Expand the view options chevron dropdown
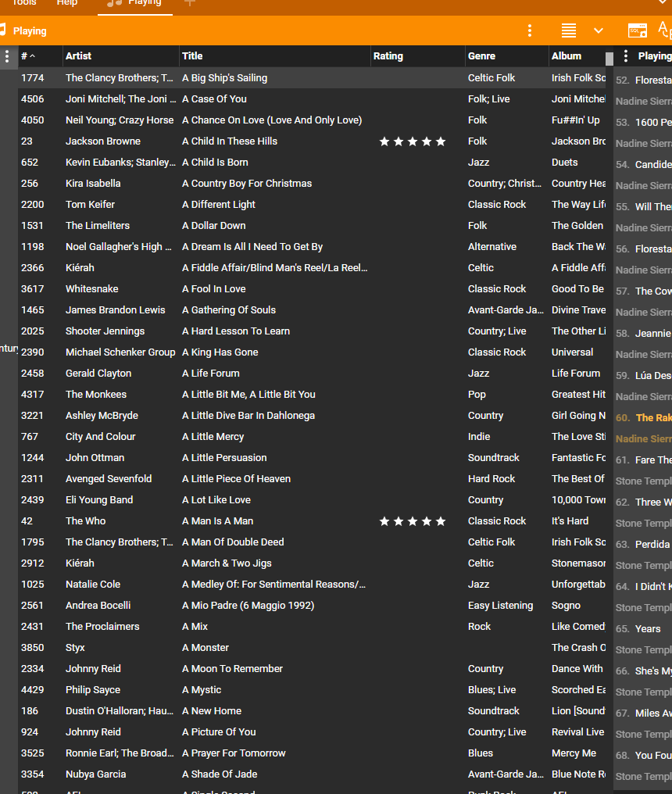This screenshot has height=794, width=672. 599,30
